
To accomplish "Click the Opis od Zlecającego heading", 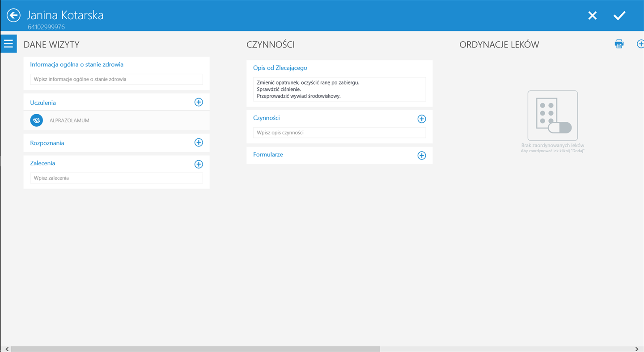I will pos(280,68).
